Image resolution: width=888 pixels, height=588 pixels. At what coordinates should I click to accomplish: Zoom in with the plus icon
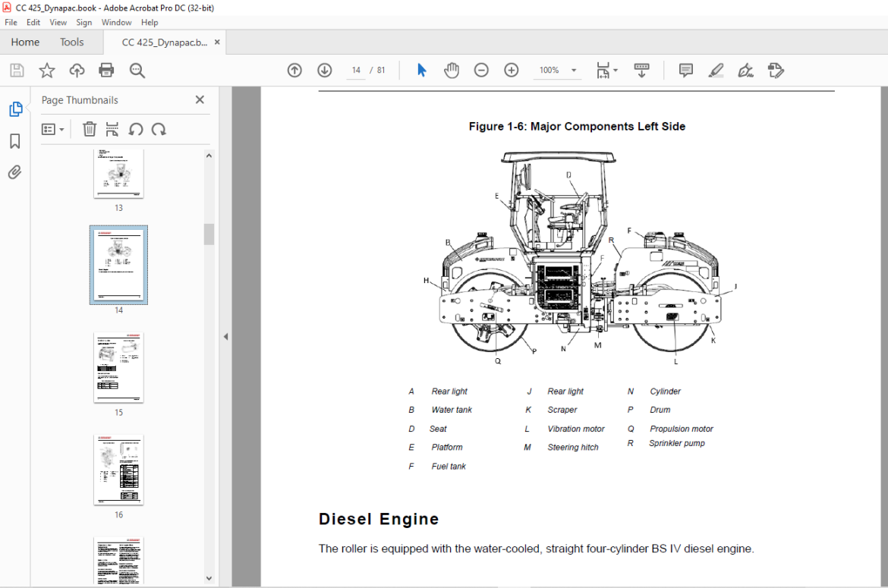click(x=512, y=70)
